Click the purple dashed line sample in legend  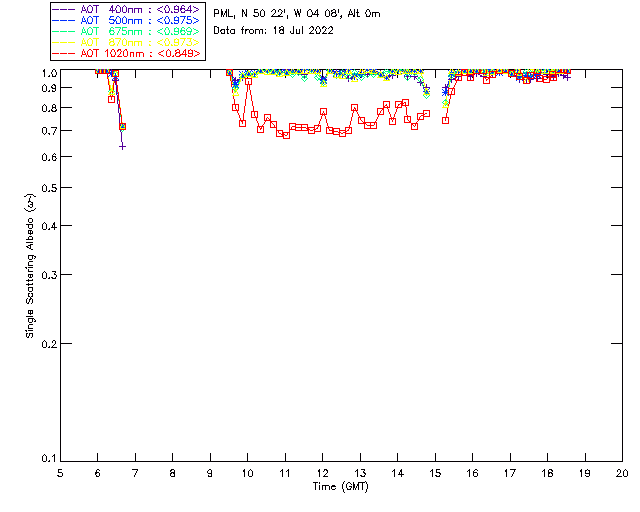tap(64, 9)
